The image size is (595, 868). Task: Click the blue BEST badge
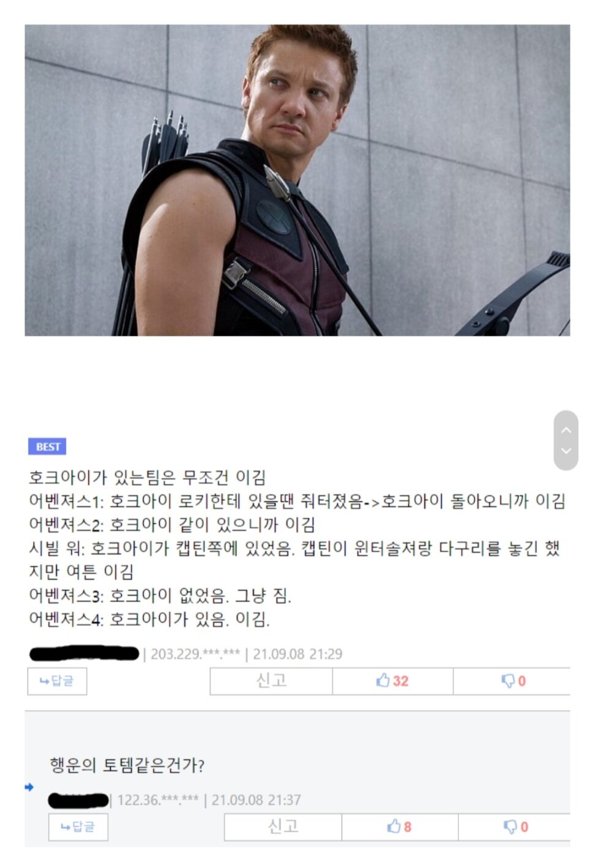[x=47, y=447]
